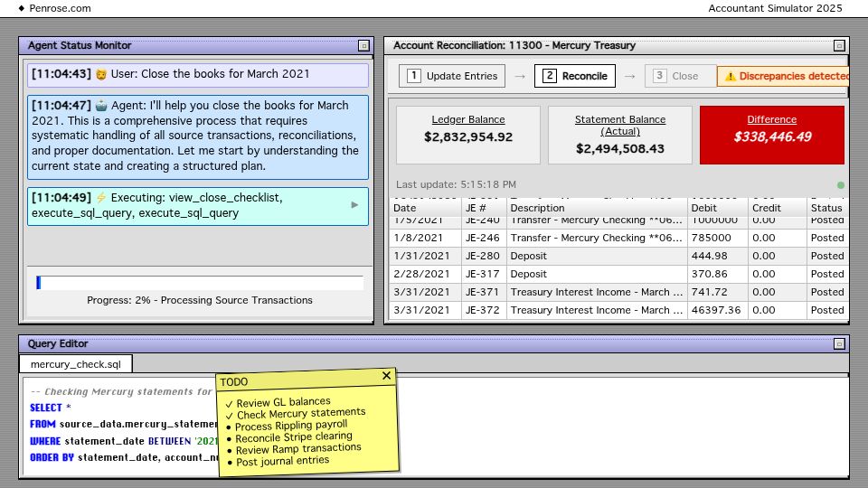The width and height of the screenshot is (868, 488).
Task: Select the JE-317 journal entry cell
Action: [484, 274]
